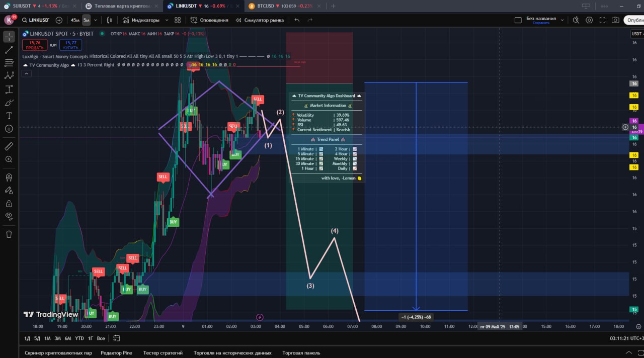This screenshot has width=644, height=358.
Task: Click the red ПРОДАТЬ sell button
Action: point(35,45)
